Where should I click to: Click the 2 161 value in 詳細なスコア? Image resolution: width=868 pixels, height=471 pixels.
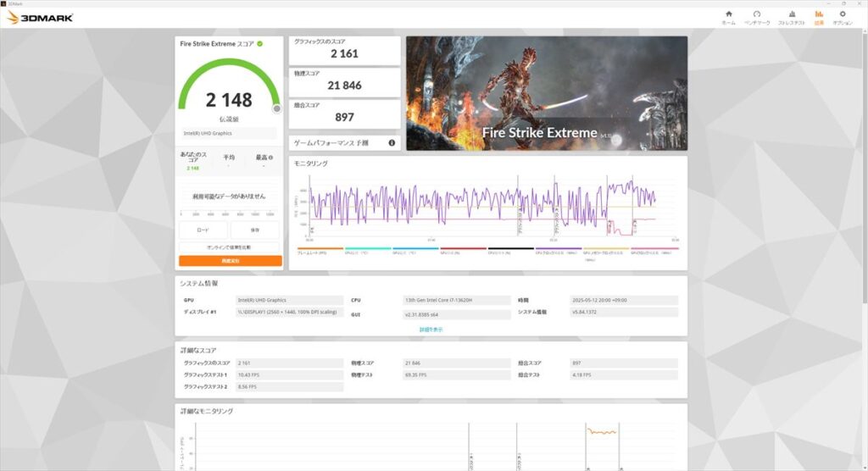pos(289,363)
